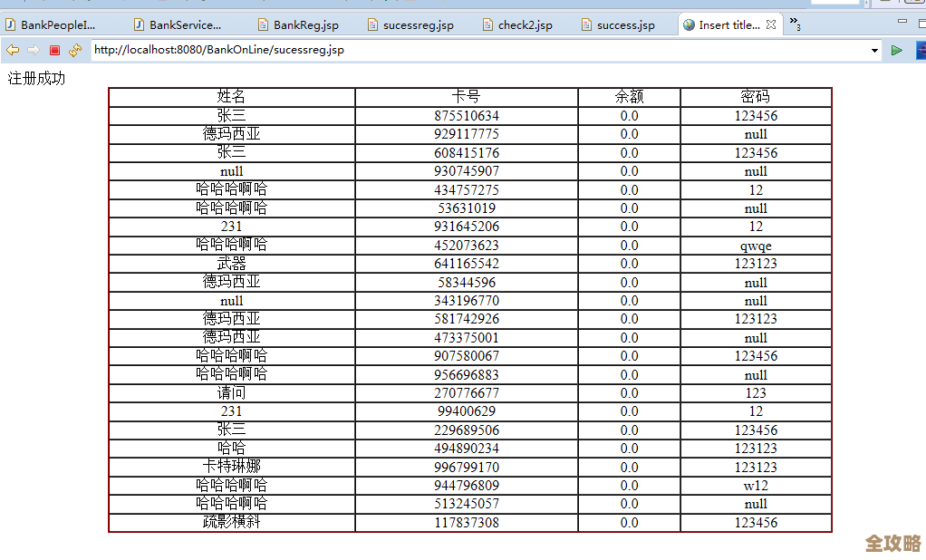Click the browser Back arrow icon
The width and height of the screenshot is (926, 560).
point(13,51)
